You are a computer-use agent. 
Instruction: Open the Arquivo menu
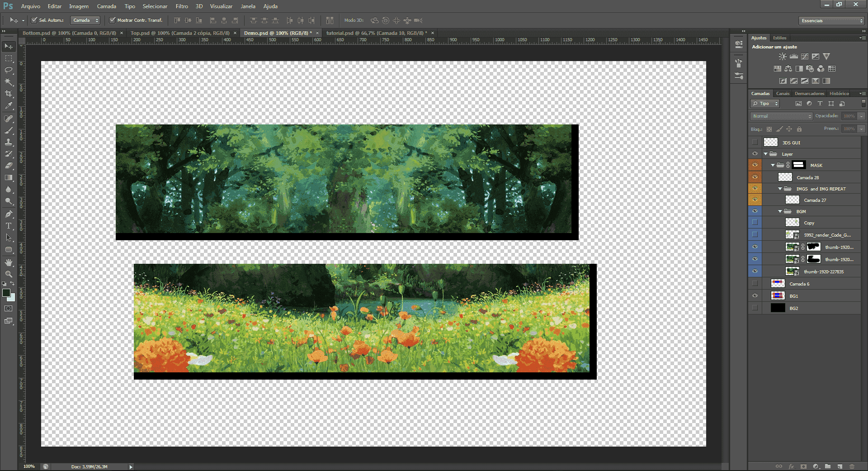pyautogui.click(x=31, y=6)
